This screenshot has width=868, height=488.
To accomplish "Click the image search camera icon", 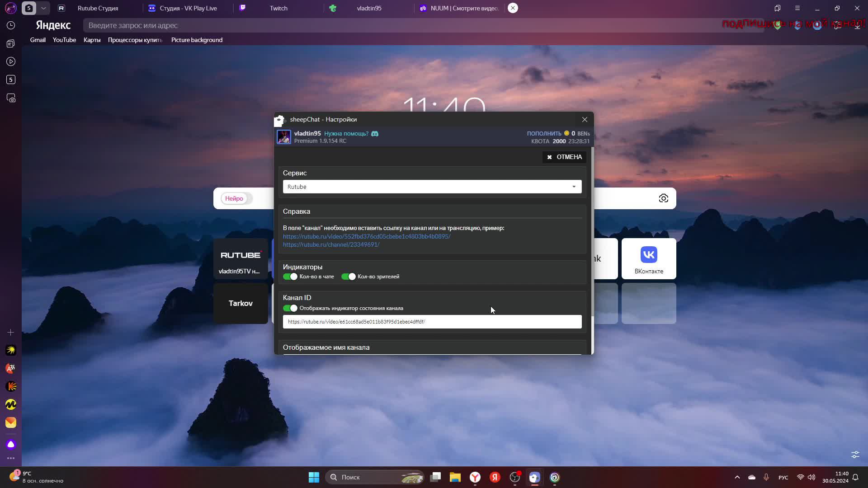I will 663,198.
